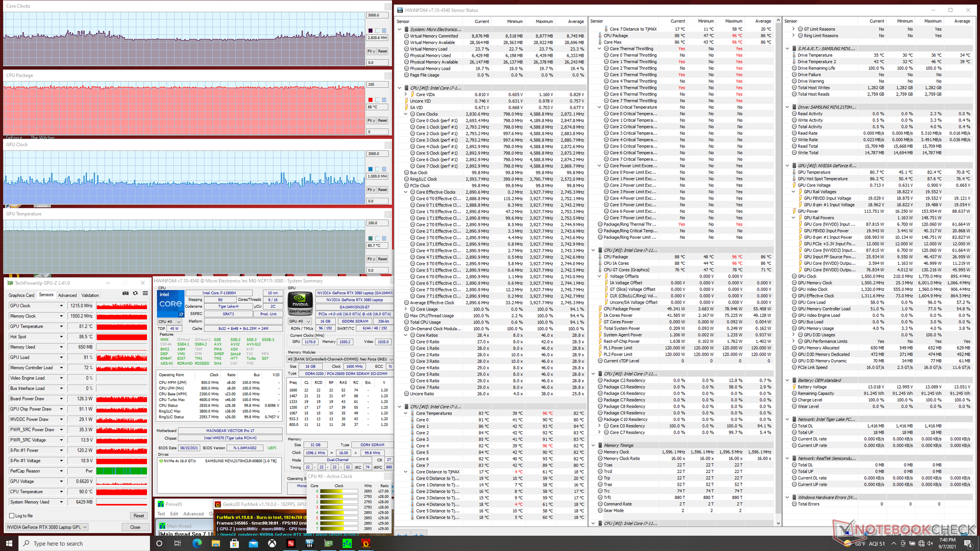Image resolution: width=980 pixels, height=551 pixels.
Task: Click the muted volume icon in the tray
Action: [x=931, y=544]
